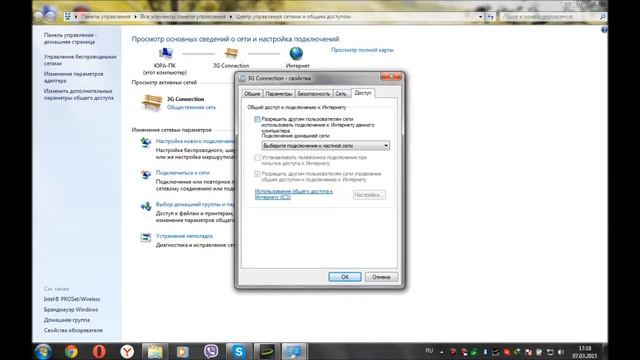Open the Домашняя группа sidebar link
Image resolution: width=640 pixels, height=360 pixels.
tap(67, 320)
